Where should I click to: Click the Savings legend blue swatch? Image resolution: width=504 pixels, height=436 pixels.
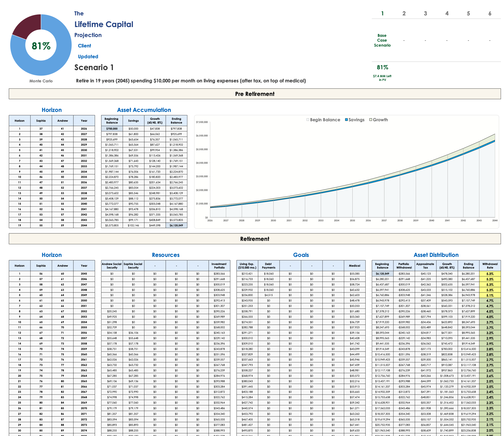[x=346, y=120]
